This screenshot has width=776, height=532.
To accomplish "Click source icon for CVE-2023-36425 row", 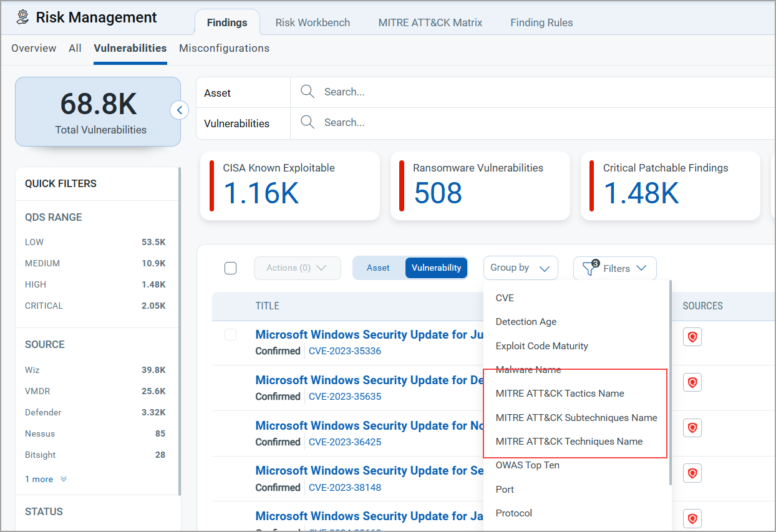I will point(692,428).
